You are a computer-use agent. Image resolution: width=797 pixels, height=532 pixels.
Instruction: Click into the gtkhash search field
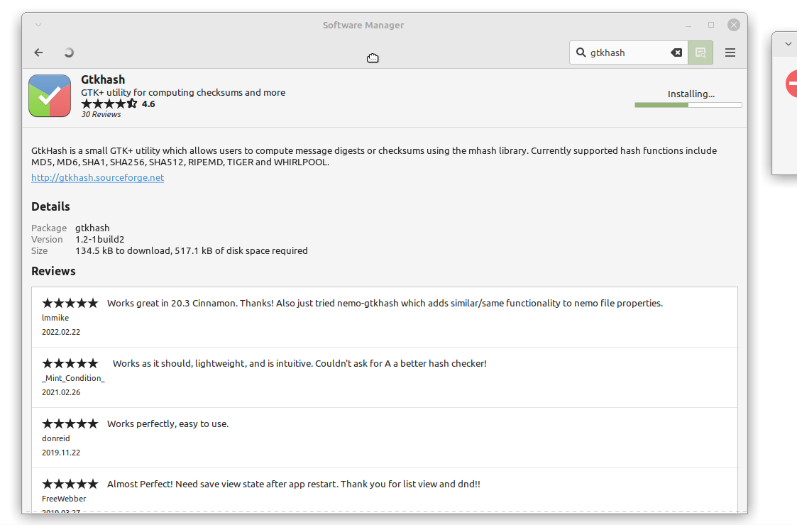coord(628,52)
